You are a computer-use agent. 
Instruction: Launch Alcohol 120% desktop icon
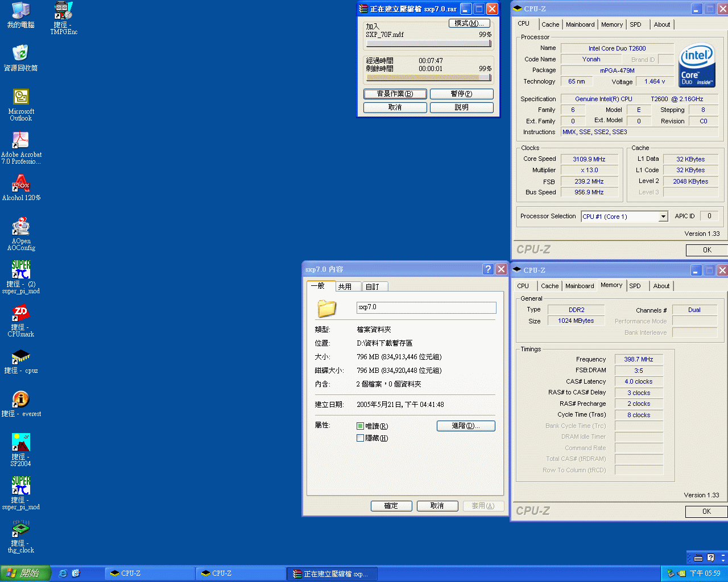tap(21, 182)
